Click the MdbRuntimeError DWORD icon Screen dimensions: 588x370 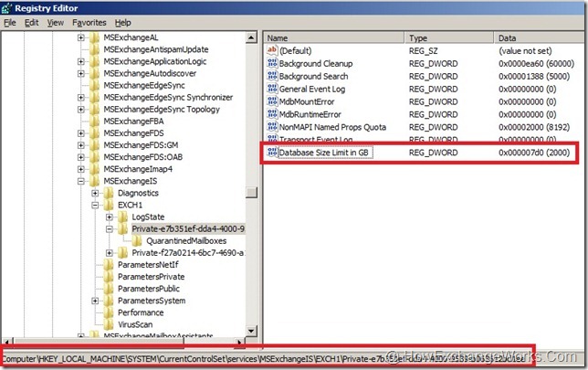point(272,113)
